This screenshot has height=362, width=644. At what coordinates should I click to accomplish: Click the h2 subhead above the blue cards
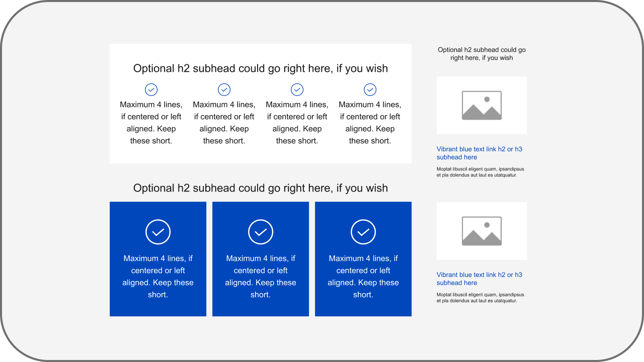[x=261, y=188]
